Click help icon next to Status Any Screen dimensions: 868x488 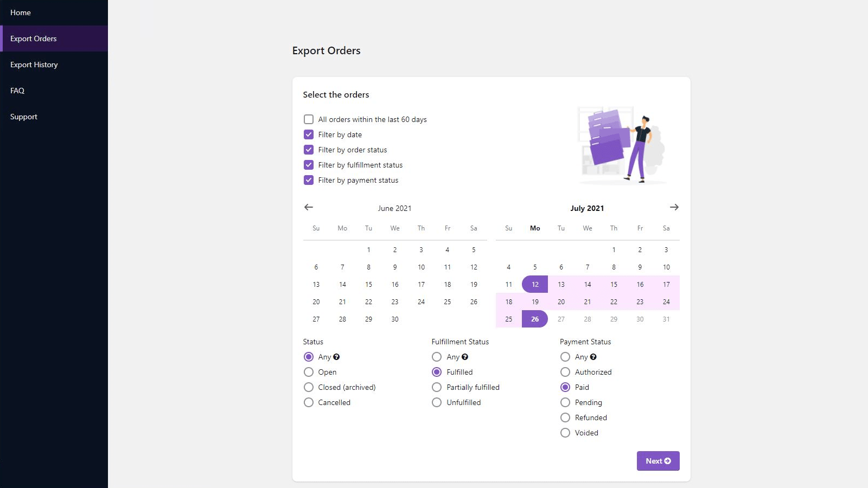(x=336, y=357)
